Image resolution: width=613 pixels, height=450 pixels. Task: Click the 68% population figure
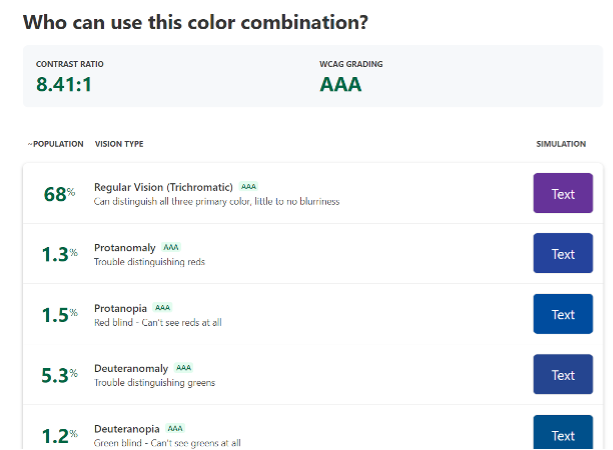pyautogui.click(x=60, y=194)
